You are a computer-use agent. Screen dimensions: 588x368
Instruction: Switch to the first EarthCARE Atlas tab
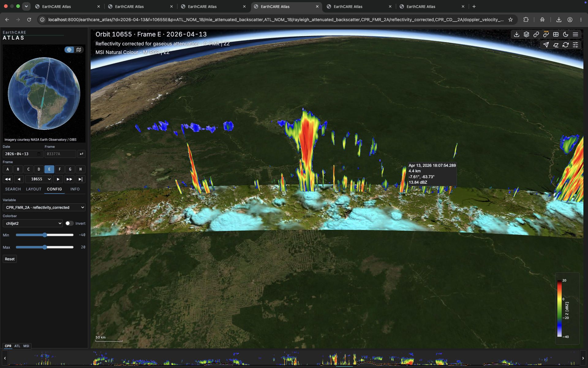67,6
